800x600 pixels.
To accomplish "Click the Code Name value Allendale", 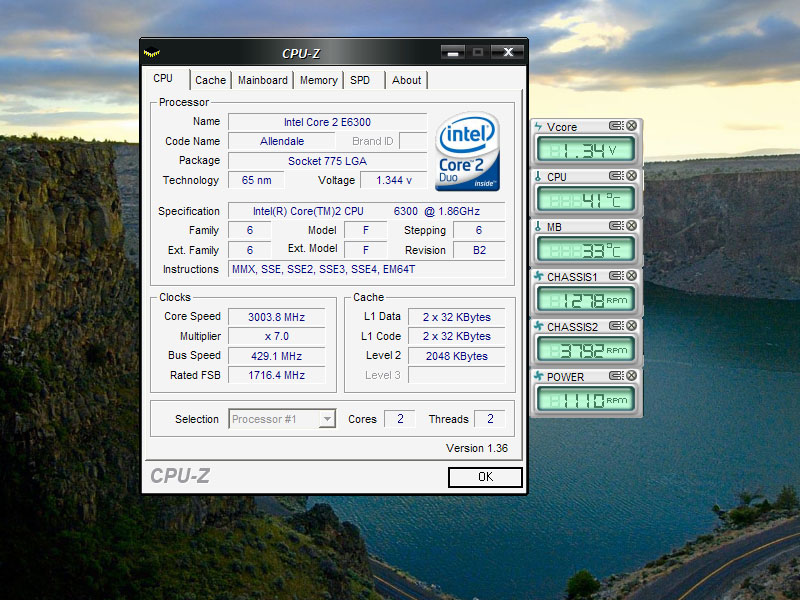I will 282,141.
